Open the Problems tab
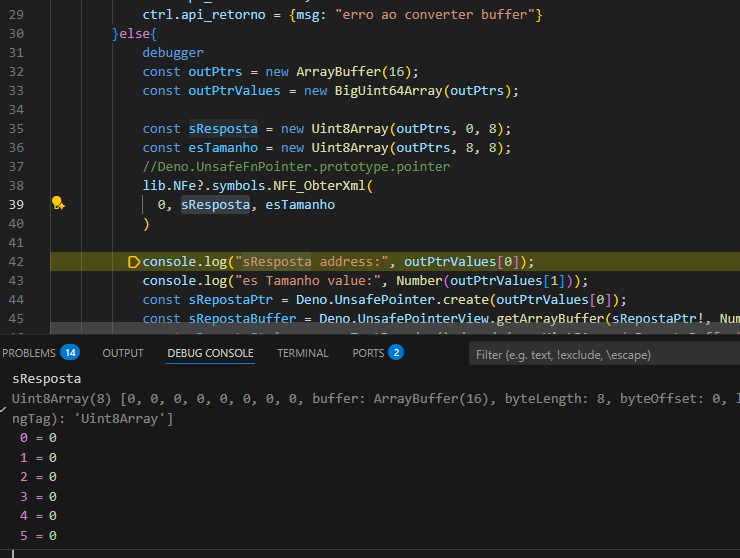This screenshot has width=740, height=558. pos(28,353)
